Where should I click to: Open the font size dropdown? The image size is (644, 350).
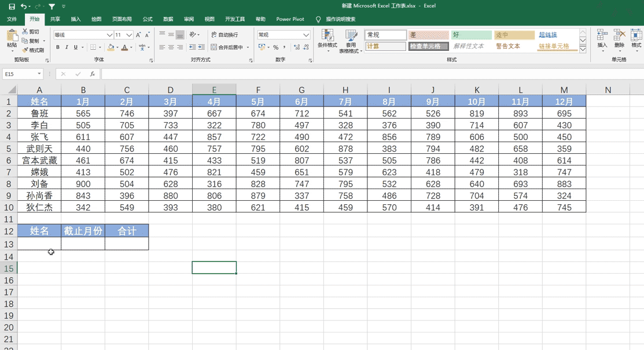(128, 35)
